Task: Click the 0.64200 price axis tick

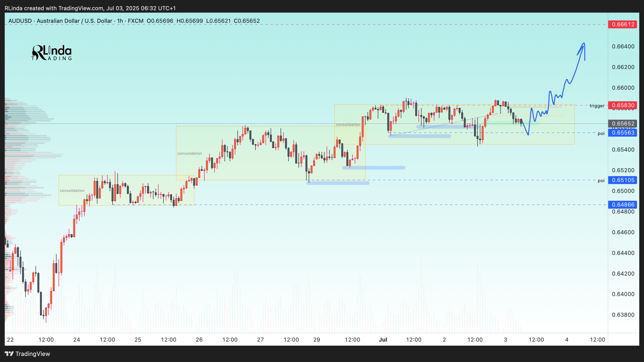Action: tap(623, 273)
